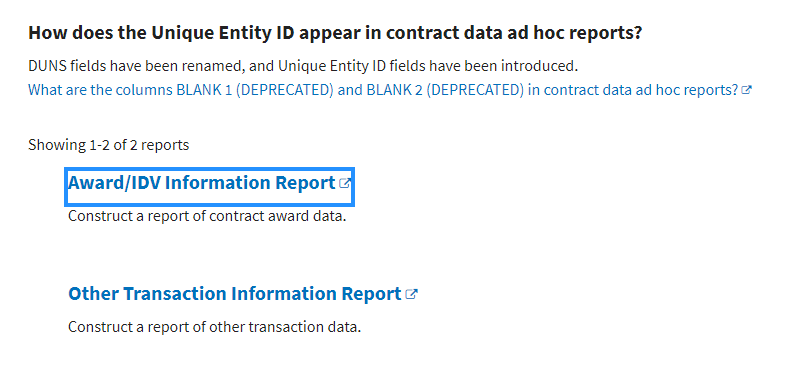This screenshot has height=377, width=791.
Task: Click "Construct a report of contract award data" description
Action: [207, 216]
